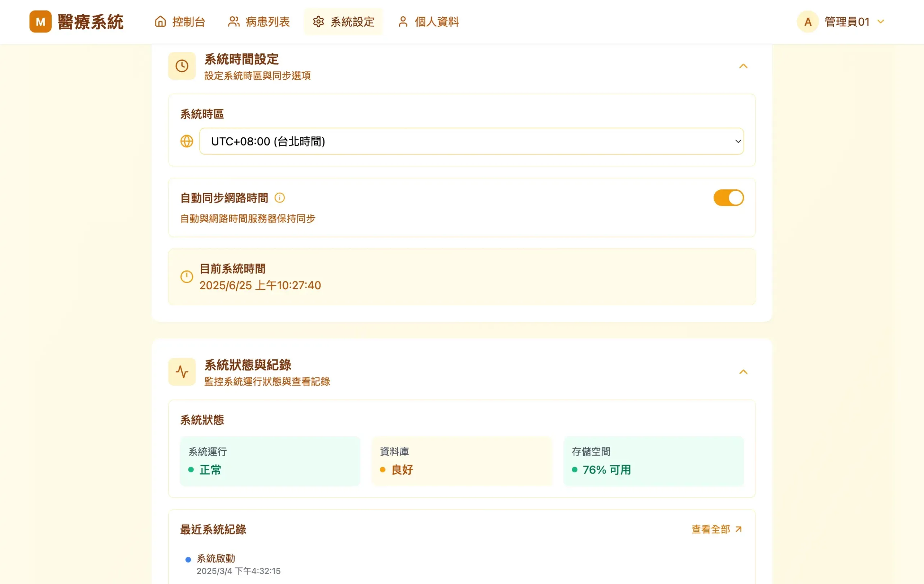Click the activity pulse icon beside 系統狀態與紀錄
The width and height of the screenshot is (924, 584).
coord(182,372)
